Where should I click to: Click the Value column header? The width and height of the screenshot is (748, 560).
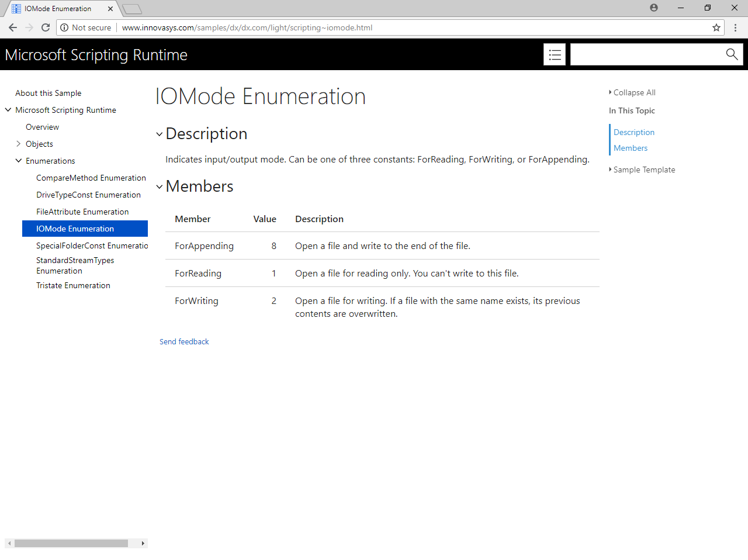pyautogui.click(x=265, y=219)
